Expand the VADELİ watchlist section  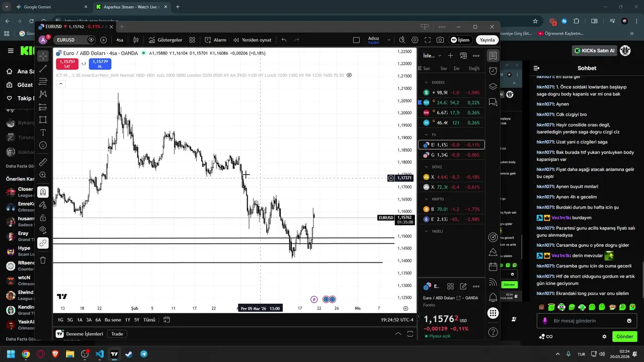tap(426, 231)
